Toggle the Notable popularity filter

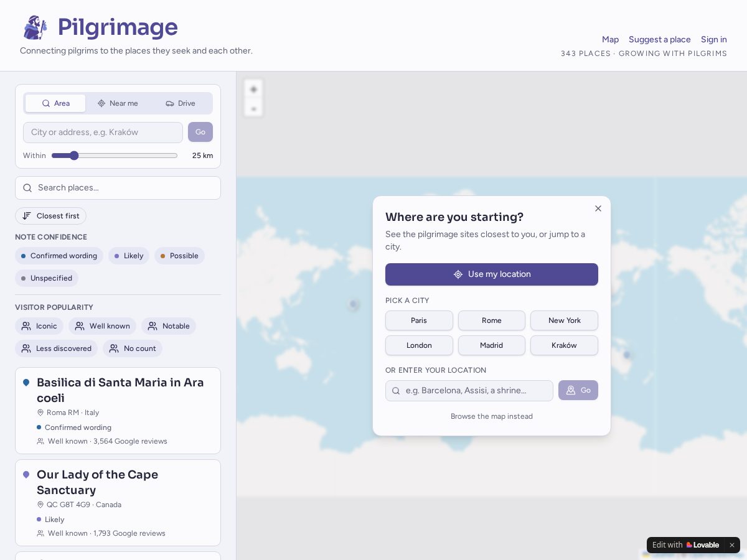[x=169, y=326]
